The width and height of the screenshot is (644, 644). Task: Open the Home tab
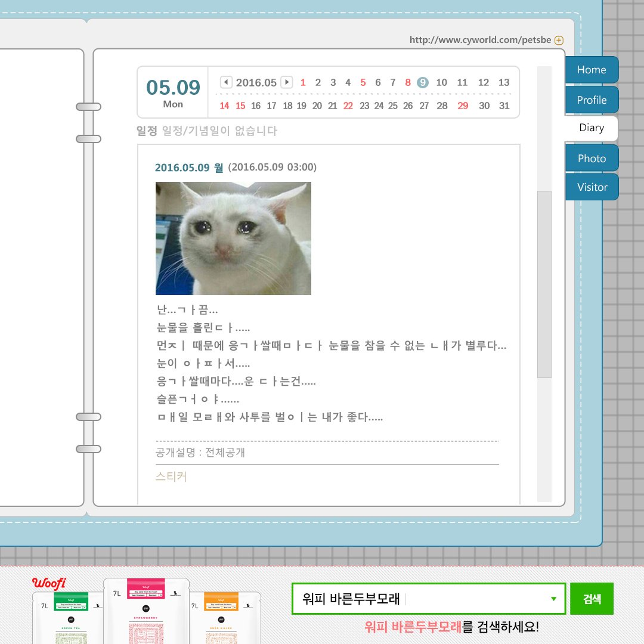tap(591, 70)
